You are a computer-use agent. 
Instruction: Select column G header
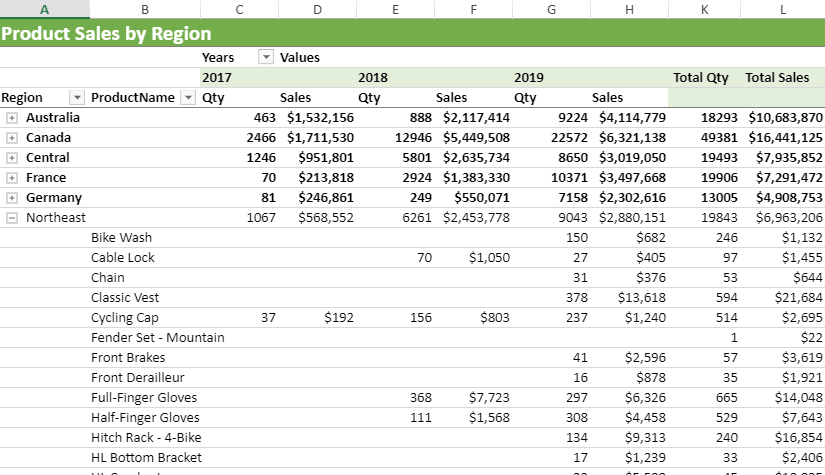(551, 9)
